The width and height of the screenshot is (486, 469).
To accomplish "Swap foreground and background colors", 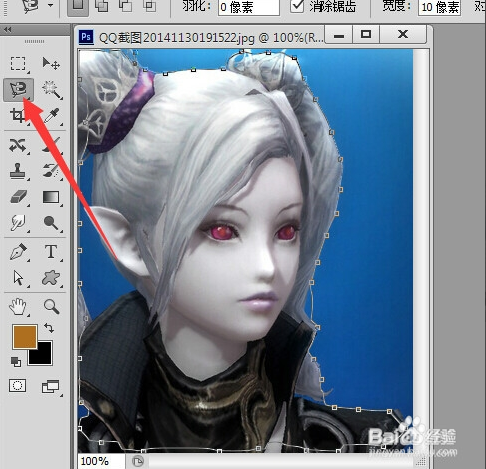I will [x=49, y=328].
